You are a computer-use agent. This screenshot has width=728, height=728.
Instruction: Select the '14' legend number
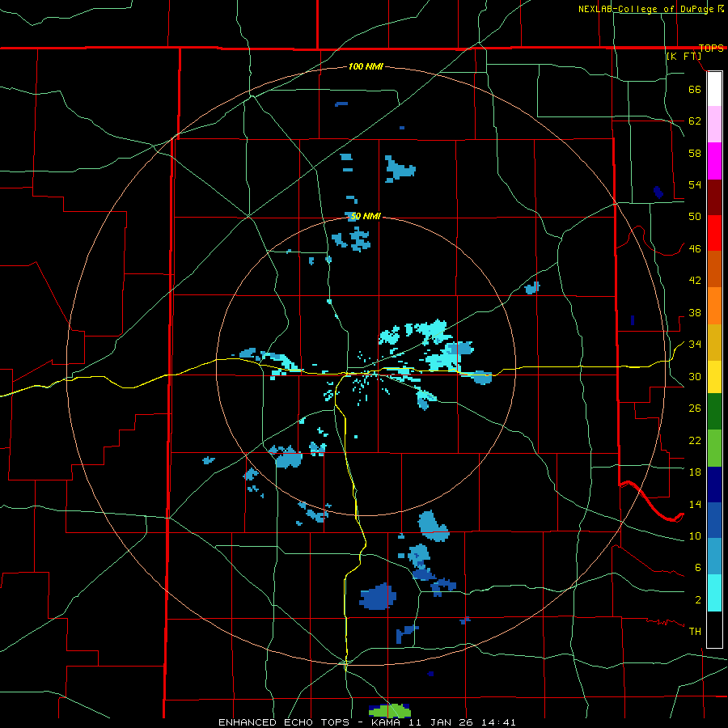[695, 504]
